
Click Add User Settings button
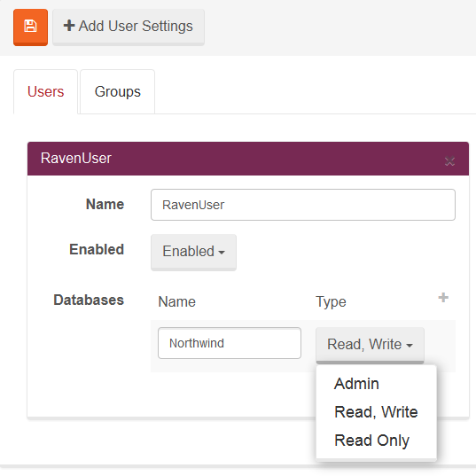[129, 27]
